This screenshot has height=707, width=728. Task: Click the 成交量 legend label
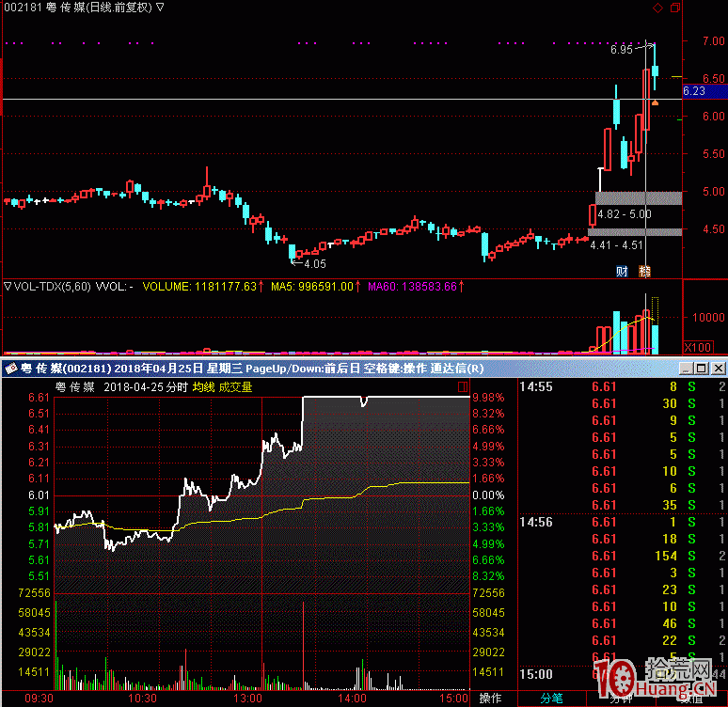(x=235, y=387)
